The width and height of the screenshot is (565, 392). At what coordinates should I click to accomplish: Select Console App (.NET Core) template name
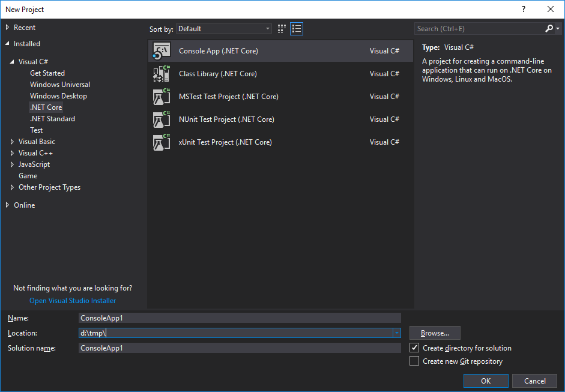(219, 51)
